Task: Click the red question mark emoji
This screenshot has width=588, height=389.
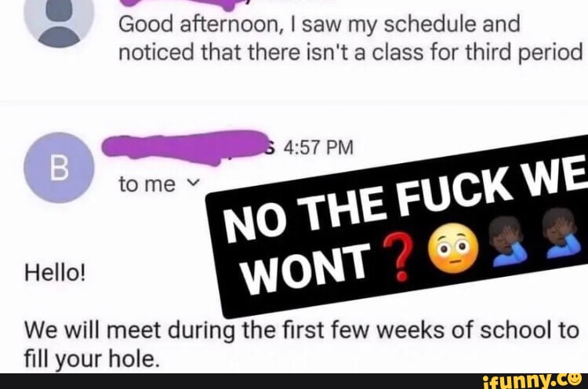Action: (x=398, y=259)
